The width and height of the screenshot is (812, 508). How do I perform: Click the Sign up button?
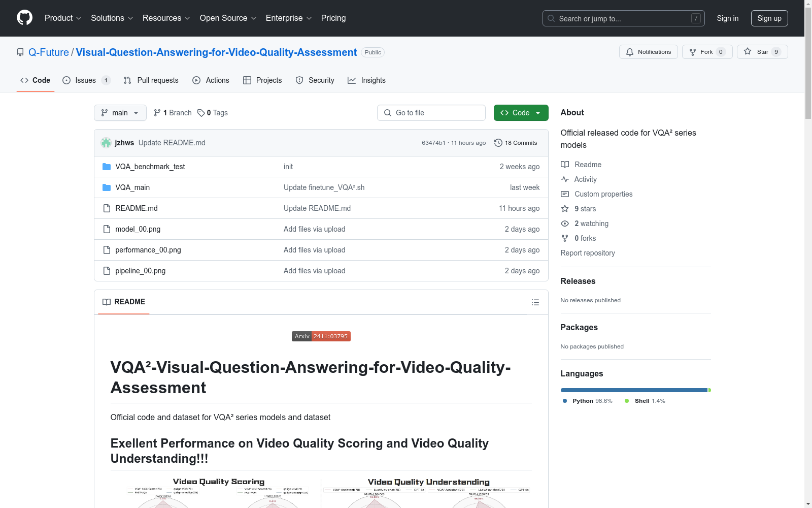(769, 18)
